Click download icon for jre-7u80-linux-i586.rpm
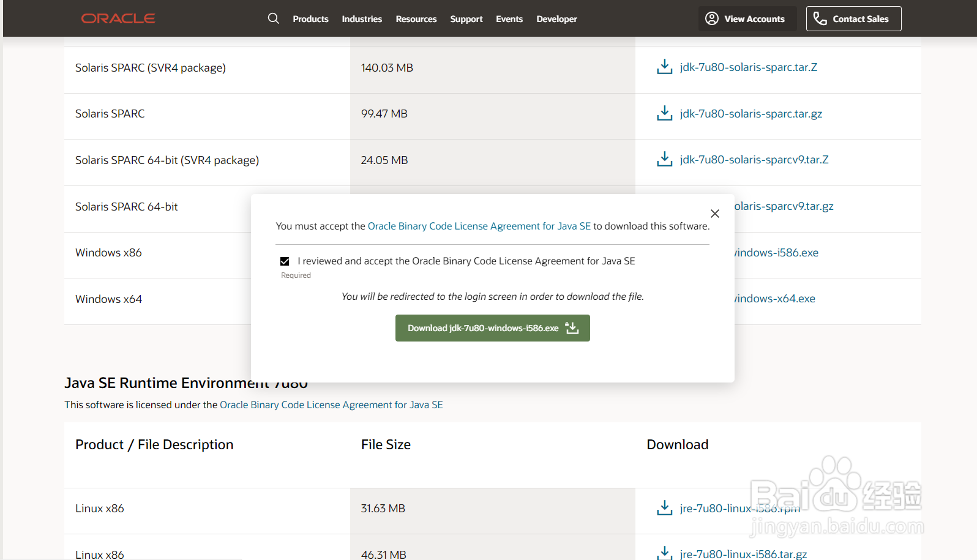 pyautogui.click(x=664, y=508)
